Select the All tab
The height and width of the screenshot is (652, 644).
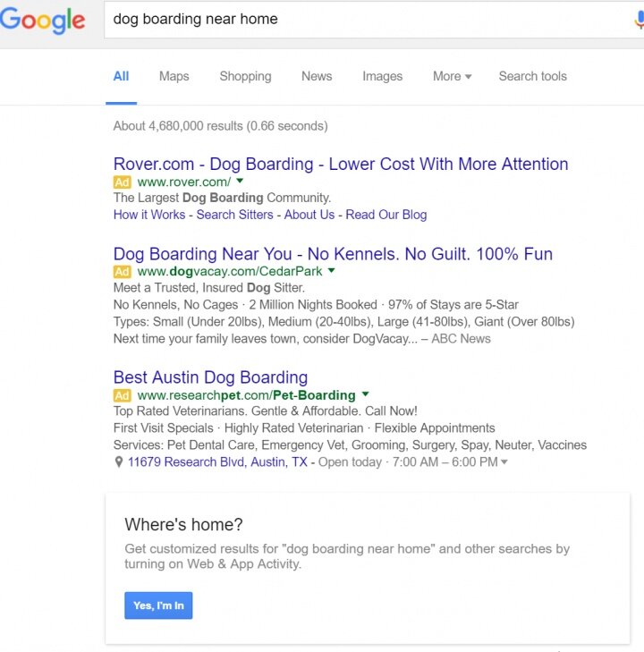[121, 77]
